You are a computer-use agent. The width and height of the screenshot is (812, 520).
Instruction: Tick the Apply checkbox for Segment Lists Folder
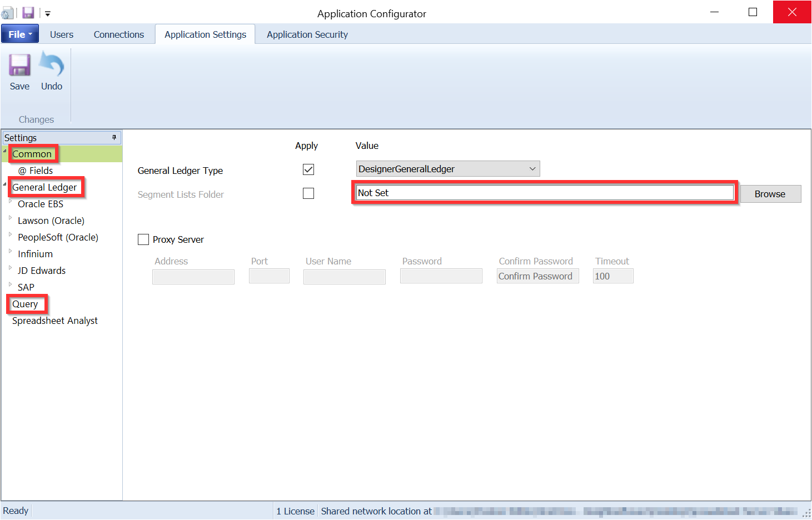coord(308,193)
